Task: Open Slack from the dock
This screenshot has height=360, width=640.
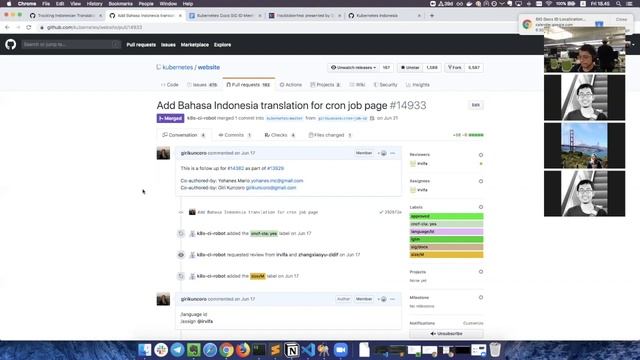Action: (161, 350)
